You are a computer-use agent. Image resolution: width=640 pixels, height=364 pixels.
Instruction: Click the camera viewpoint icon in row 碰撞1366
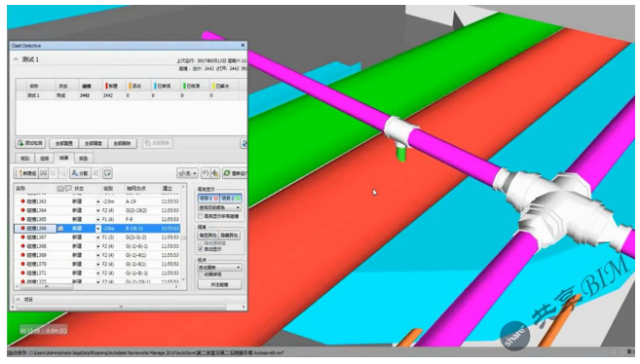click(x=60, y=229)
